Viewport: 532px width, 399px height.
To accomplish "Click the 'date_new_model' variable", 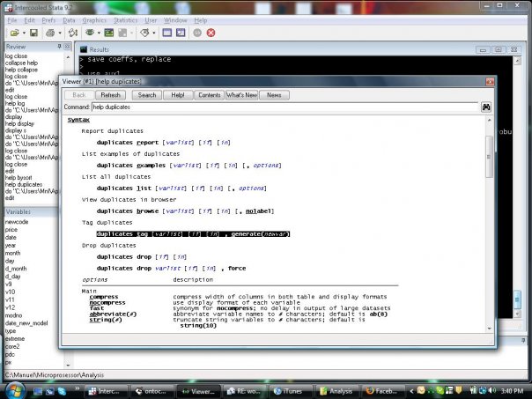I will pyautogui.click(x=26, y=323).
